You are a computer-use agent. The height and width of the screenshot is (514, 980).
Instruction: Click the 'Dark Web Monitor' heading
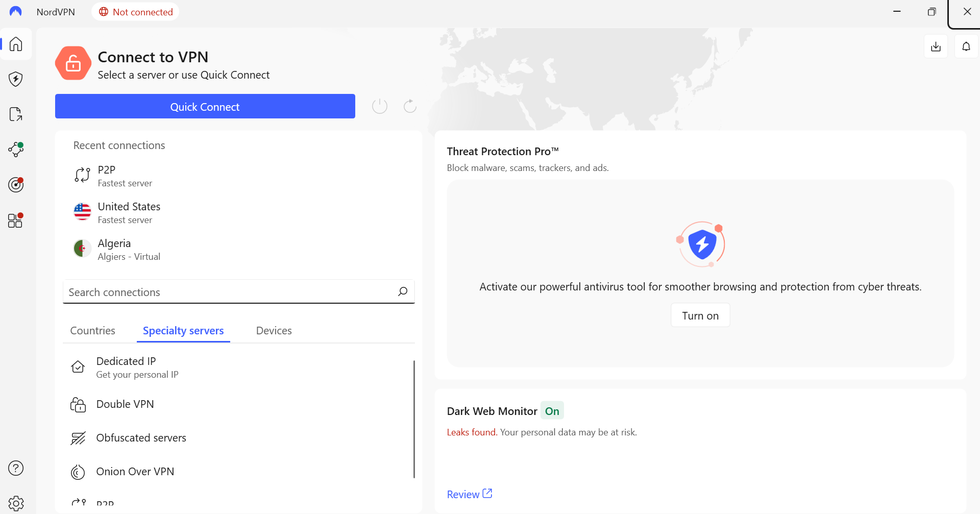492,411
